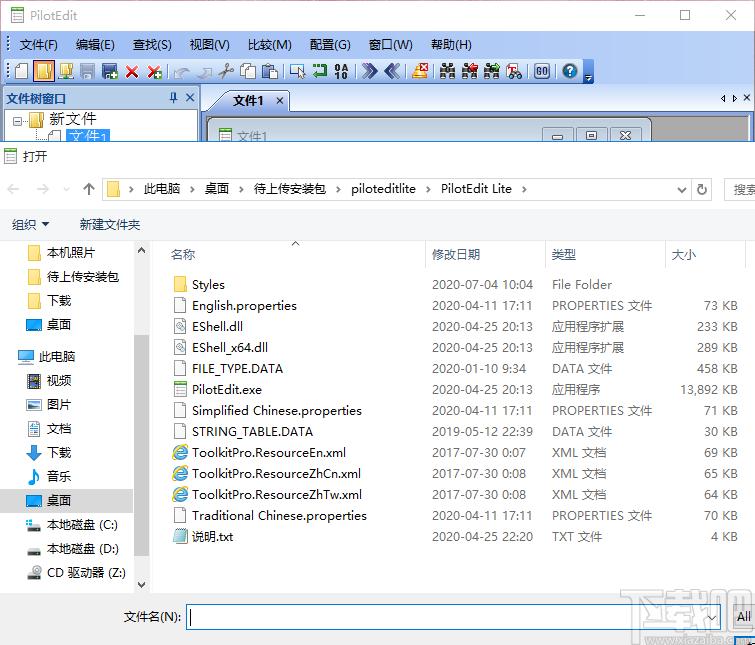The height and width of the screenshot is (645, 755).
Task: Collapse the 新文件 tree node
Action: click(17, 121)
